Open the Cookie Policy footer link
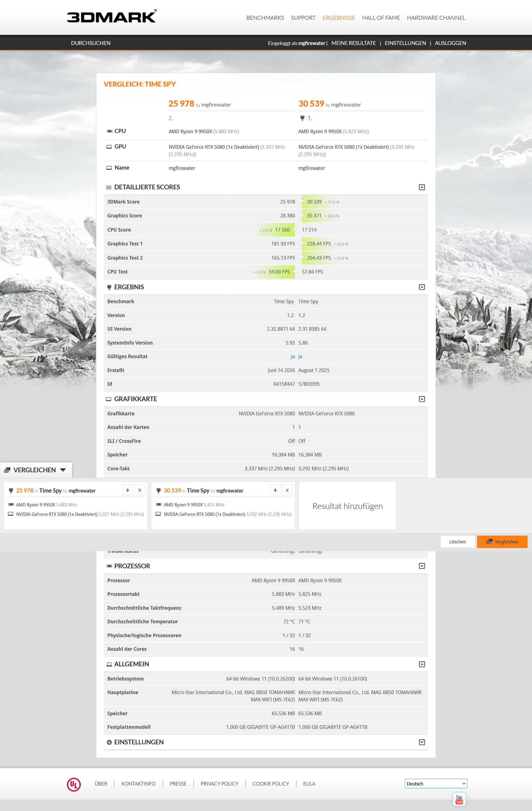532x811 pixels. (270, 784)
